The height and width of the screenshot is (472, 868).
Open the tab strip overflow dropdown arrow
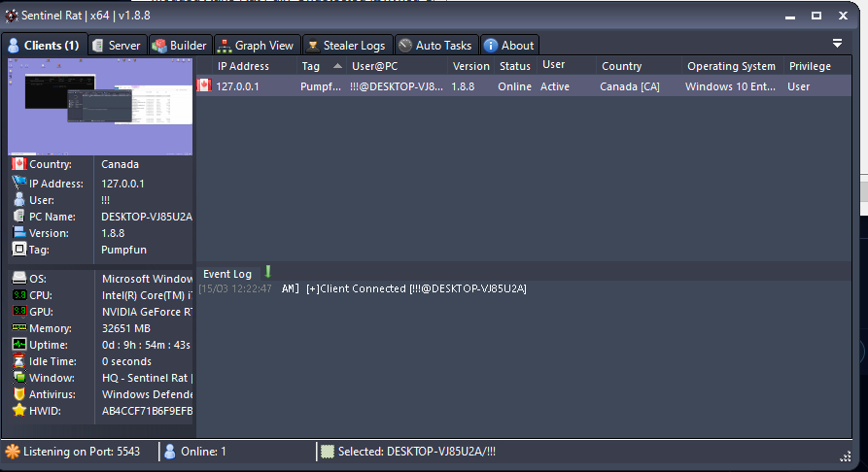837,43
